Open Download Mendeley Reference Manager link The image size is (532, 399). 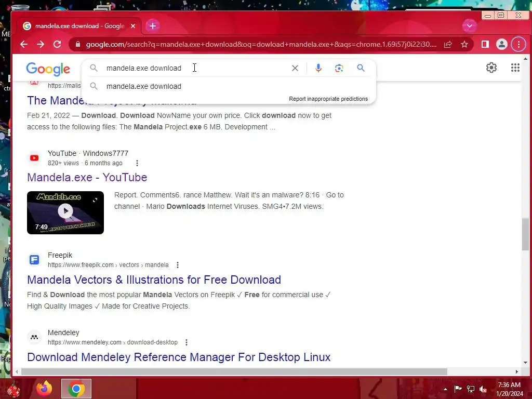coord(179,357)
